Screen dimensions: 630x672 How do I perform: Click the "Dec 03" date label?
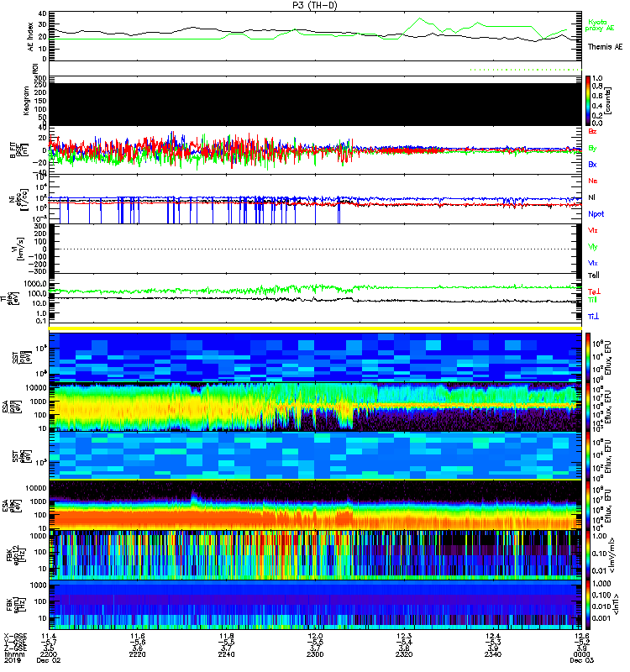pos(581,660)
